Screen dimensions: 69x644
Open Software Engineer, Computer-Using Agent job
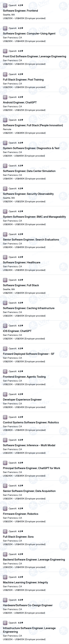[x=29, y=33]
